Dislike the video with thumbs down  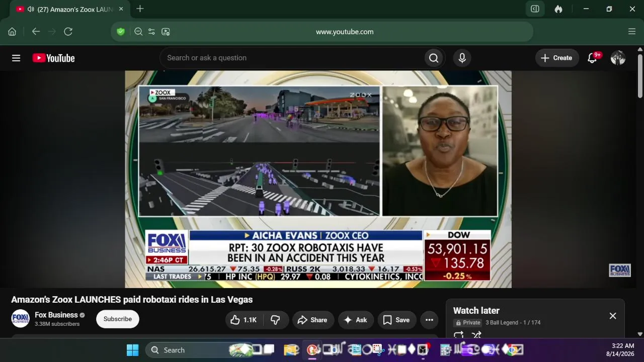pos(275,320)
